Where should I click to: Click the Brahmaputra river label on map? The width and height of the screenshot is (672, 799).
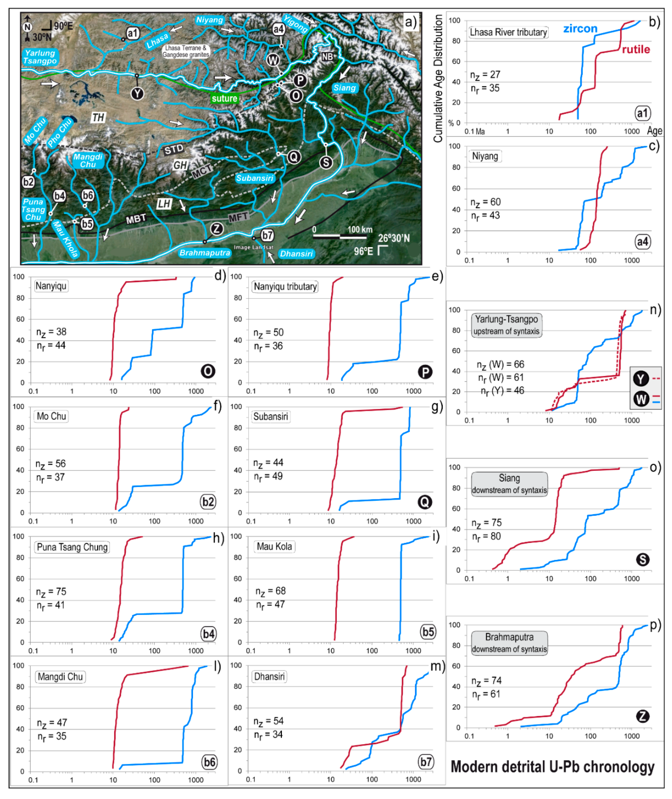205,253
